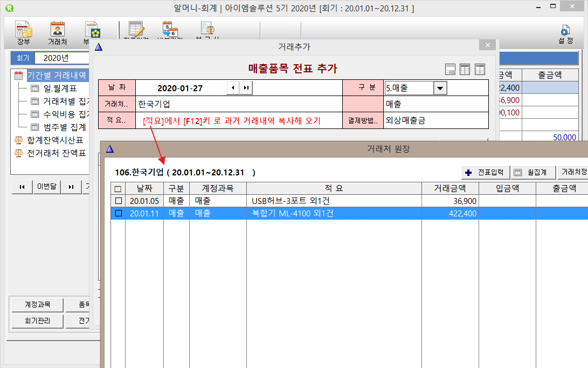Click the 50,000 value in background table
Viewport: 588px width, 368px height.
click(x=564, y=137)
